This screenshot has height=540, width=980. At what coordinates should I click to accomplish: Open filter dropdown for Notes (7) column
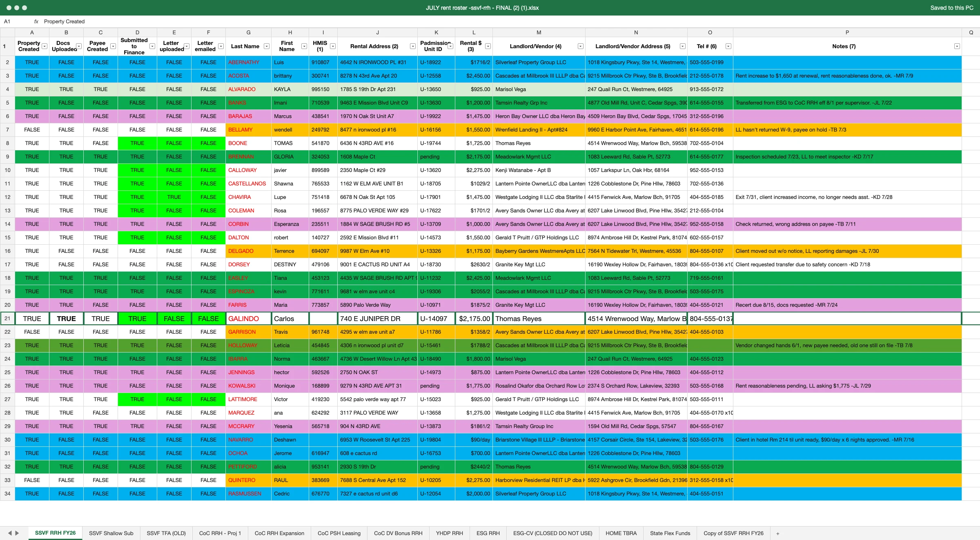pyautogui.click(x=957, y=46)
